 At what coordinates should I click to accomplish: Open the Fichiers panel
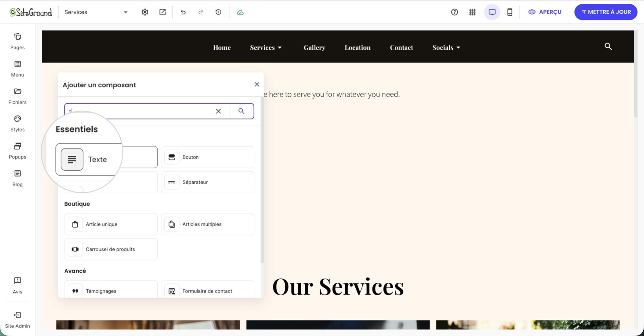18,96
